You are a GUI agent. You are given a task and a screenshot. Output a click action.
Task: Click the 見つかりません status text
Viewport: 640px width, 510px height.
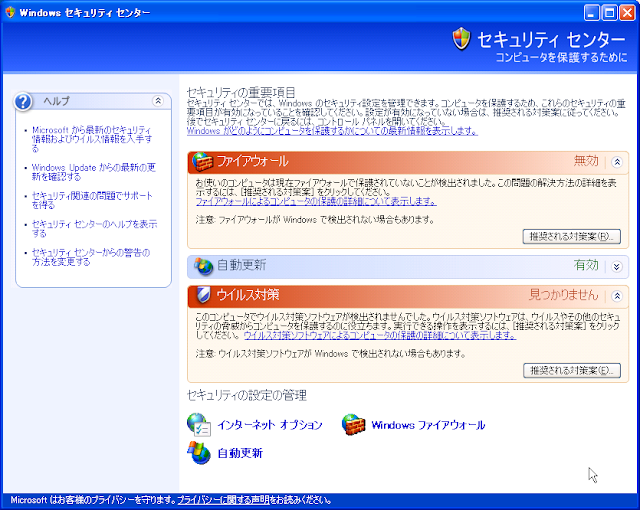coord(564,295)
